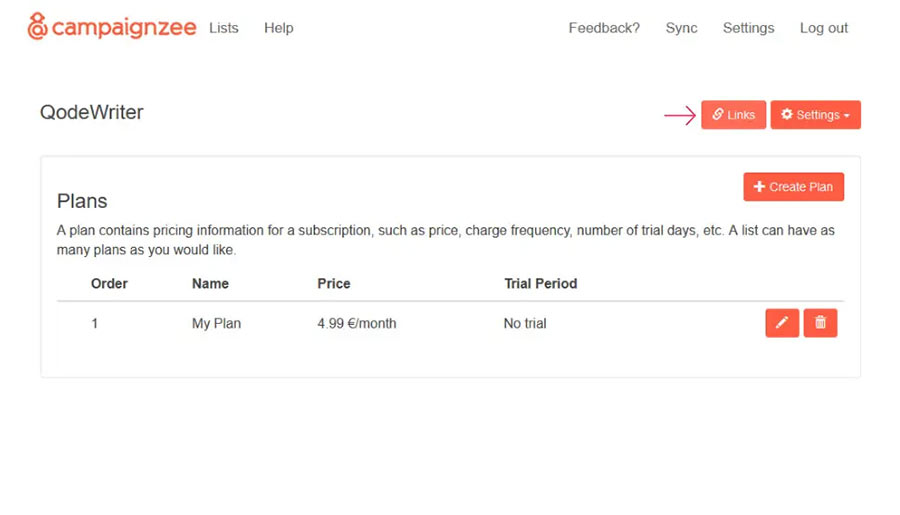Screen dimensions: 900x515
Task: Select Sync in the top navigation bar
Action: 681,28
